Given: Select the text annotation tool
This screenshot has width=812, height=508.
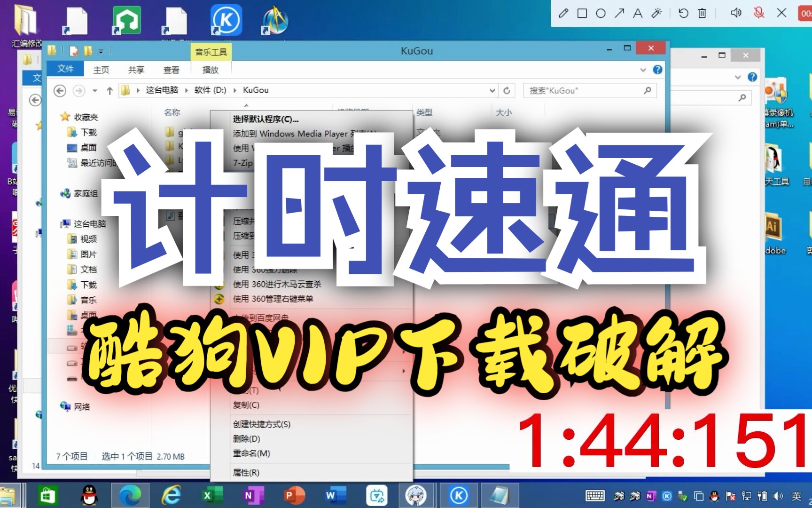Looking at the screenshot, I should [x=638, y=13].
